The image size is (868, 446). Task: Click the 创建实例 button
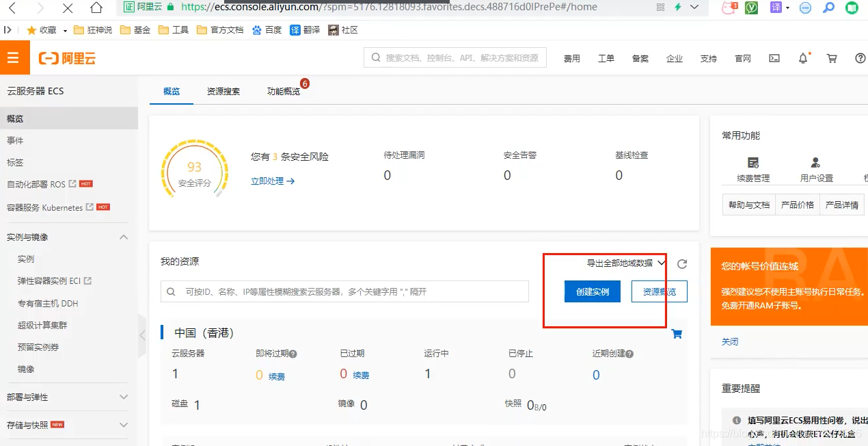point(592,291)
